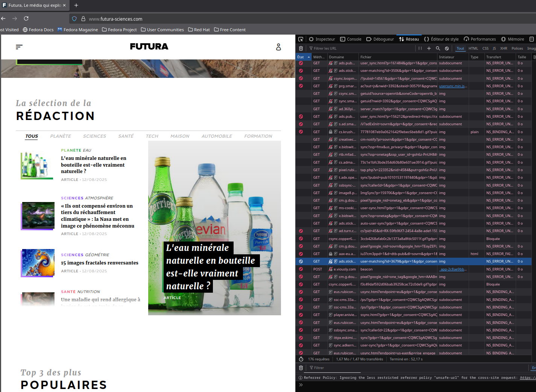Open the Nasa réchauffement climatique article

click(98, 216)
